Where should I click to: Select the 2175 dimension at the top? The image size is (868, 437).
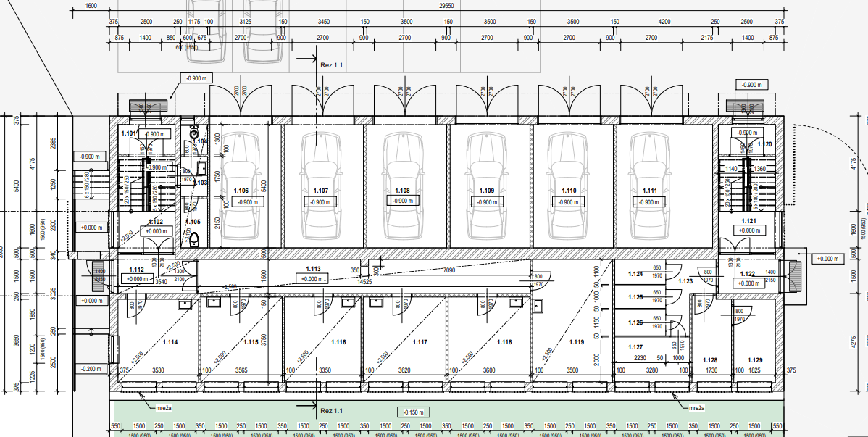[706, 38]
